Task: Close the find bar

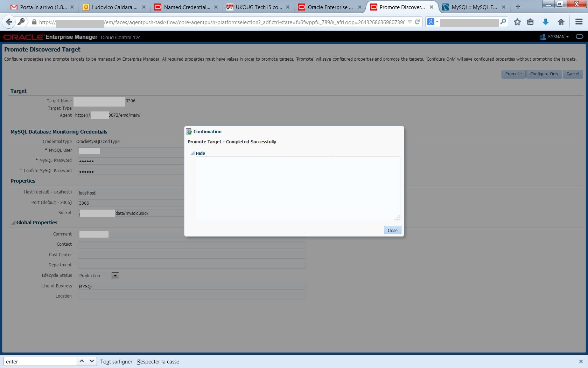Action: tap(581, 361)
